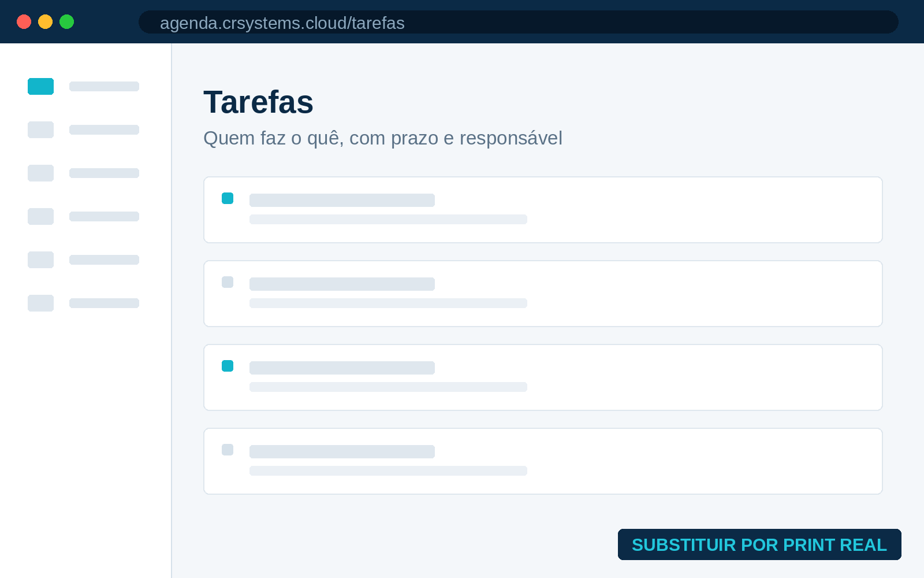Maximize the window with the green button
The width and height of the screenshot is (924, 578).
point(66,21)
